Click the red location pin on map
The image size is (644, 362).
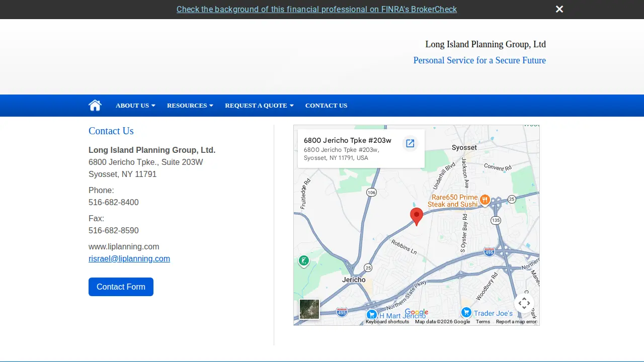tap(417, 217)
